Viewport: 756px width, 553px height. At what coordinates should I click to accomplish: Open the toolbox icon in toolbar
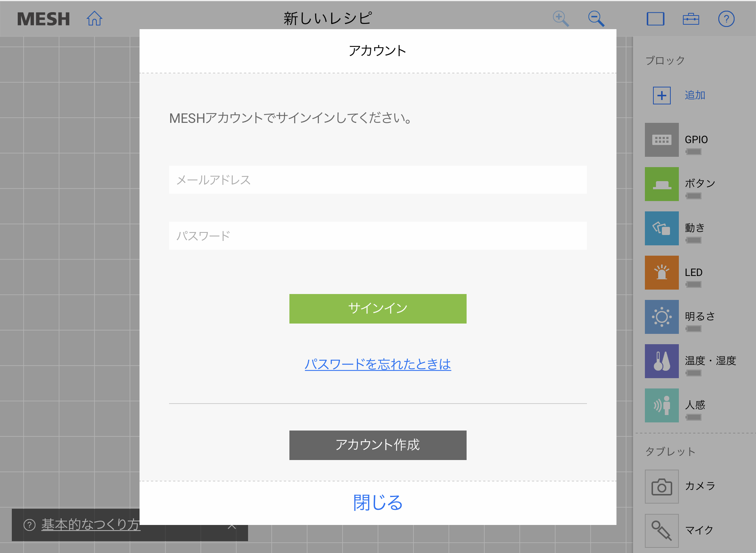[x=691, y=19]
